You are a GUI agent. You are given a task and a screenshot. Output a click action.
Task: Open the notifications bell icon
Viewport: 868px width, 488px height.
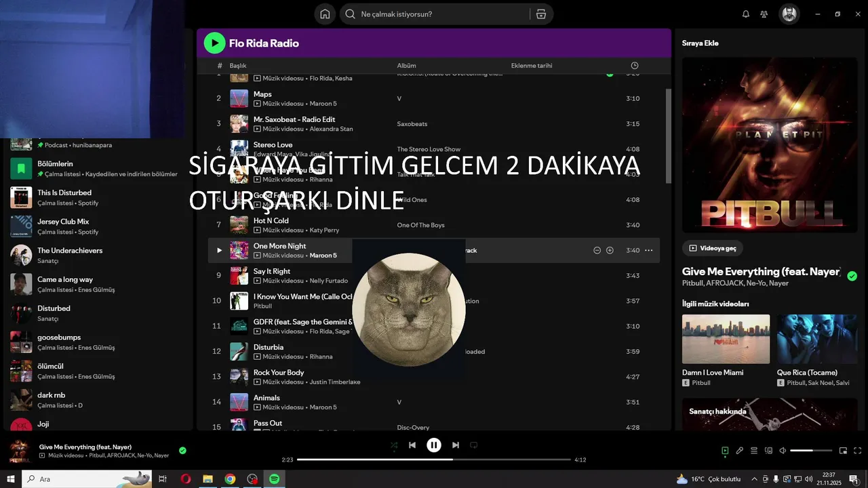[x=746, y=14]
